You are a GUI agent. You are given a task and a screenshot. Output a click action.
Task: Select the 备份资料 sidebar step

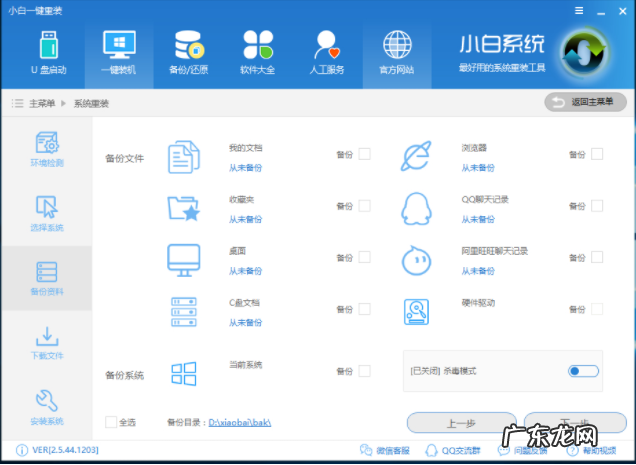pyautogui.click(x=47, y=278)
